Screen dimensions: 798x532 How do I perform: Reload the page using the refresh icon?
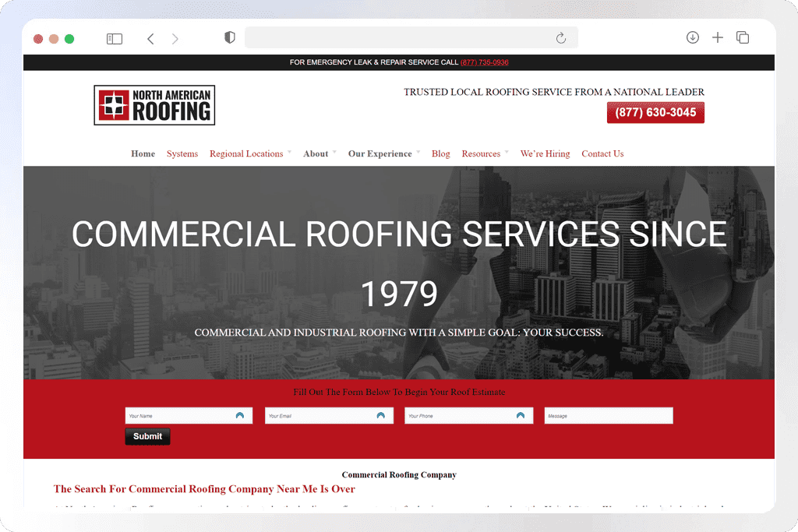pos(560,37)
